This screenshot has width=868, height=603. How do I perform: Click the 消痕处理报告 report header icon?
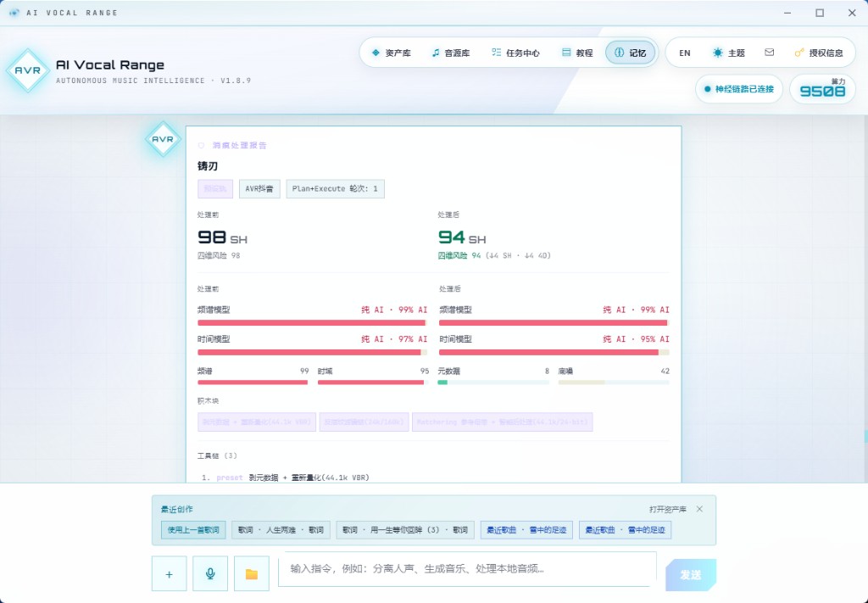201,145
